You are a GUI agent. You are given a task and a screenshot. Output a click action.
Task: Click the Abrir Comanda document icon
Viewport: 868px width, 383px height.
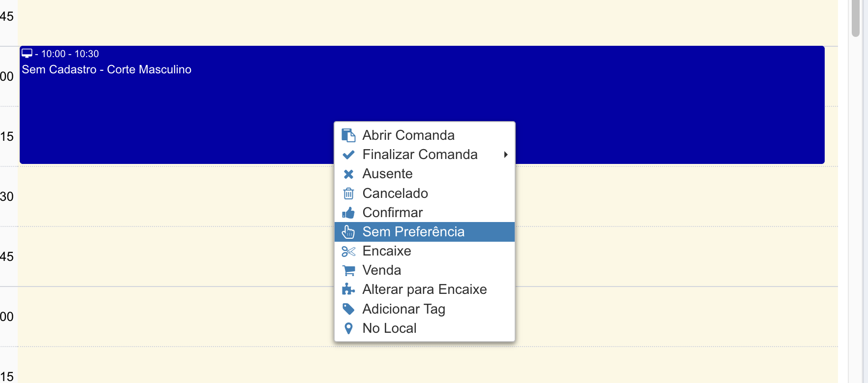[x=348, y=135]
